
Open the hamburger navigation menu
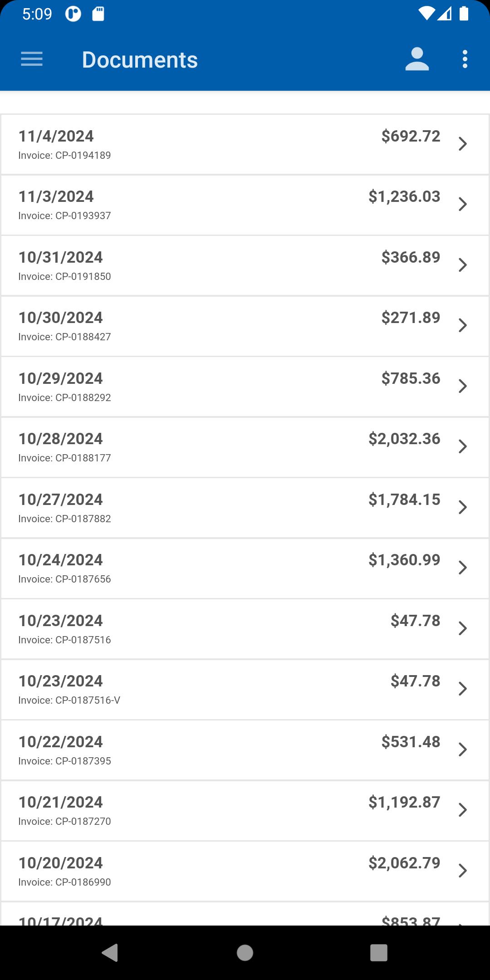pyautogui.click(x=32, y=59)
